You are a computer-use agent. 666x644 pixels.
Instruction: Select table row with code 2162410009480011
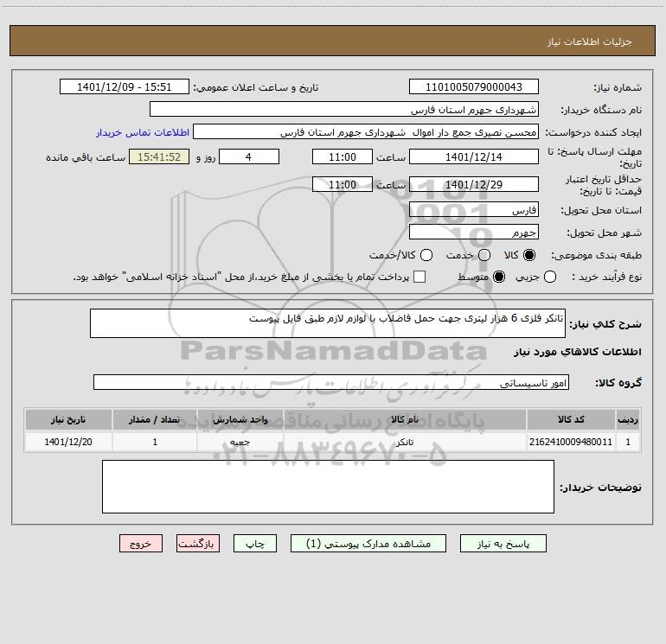click(333, 442)
